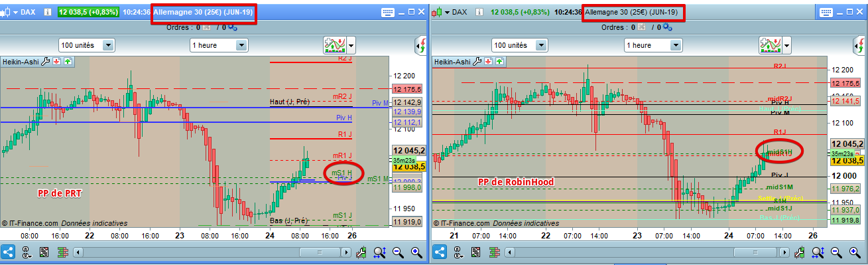The height and width of the screenshot is (265, 868).
Task: Click the info icon beside DAX, right window
Action: tap(479, 12)
